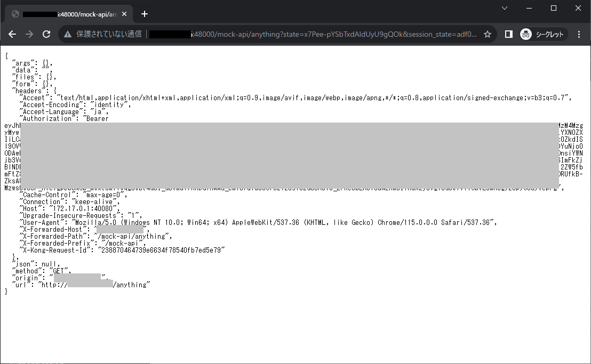Image resolution: width=591 pixels, height=364 pixels.
Task: Open the incognito シークレット profile badge
Action: pos(542,34)
